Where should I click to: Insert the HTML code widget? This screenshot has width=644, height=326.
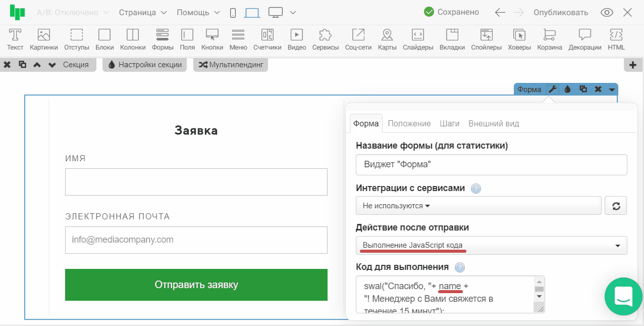click(616, 39)
